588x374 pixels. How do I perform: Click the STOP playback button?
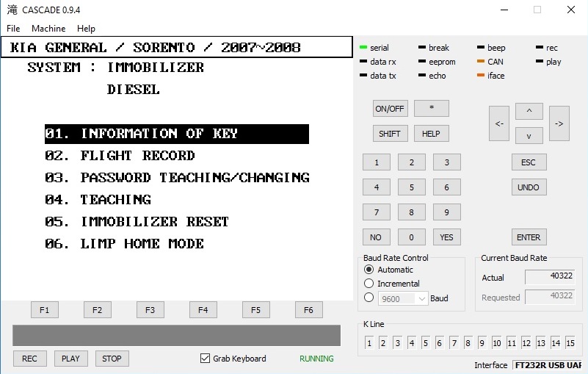tap(112, 359)
